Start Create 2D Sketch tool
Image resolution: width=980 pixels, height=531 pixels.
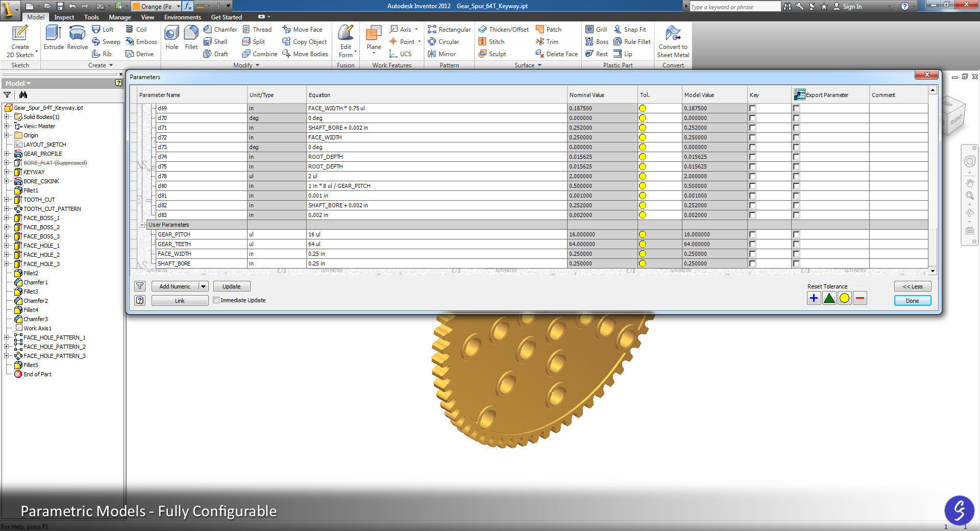click(x=20, y=41)
